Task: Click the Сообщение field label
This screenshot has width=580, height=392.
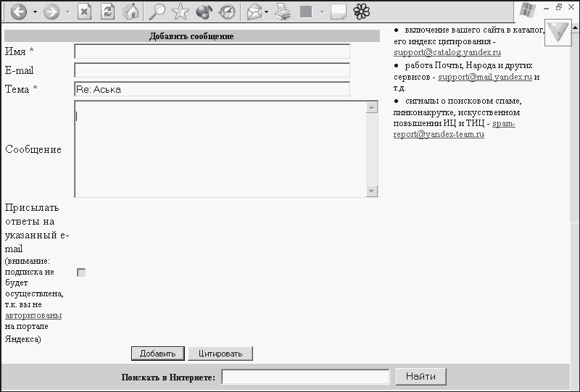Action: (33, 149)
